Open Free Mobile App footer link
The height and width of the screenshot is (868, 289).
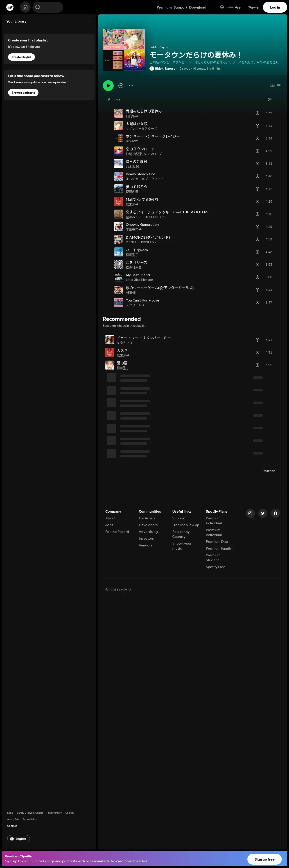tap(186, 525)
